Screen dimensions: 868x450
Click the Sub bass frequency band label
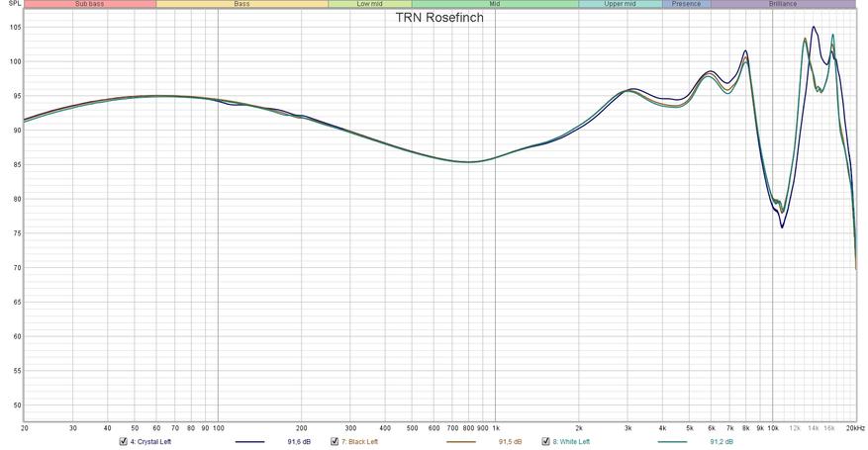point(90,4)
